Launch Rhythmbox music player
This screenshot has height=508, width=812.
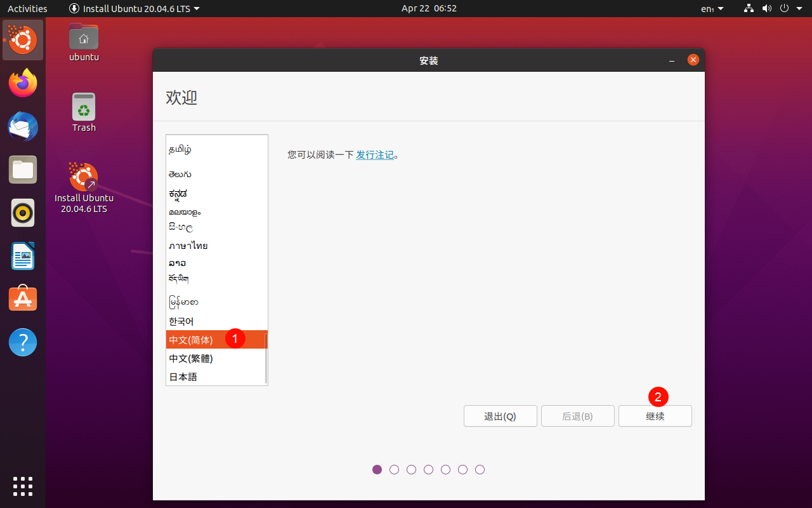pos(23,213)
